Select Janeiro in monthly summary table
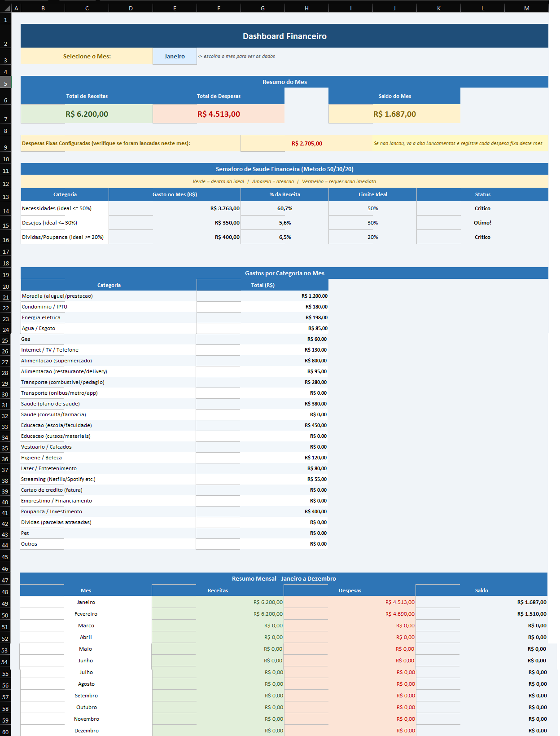Screen dimensions: 560x736 tap(86, 602)
